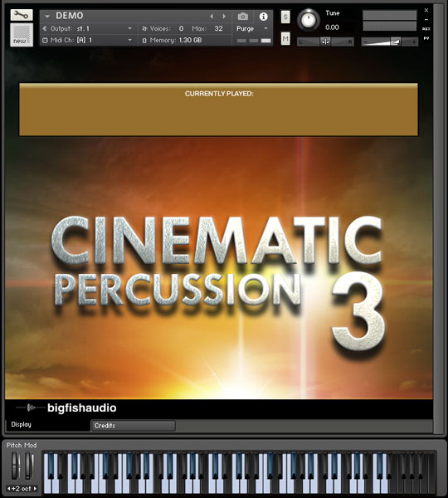Toggle the PV button
Viewport: 448px width, 498px height.
pyautogui.click(x=426, y=38)
